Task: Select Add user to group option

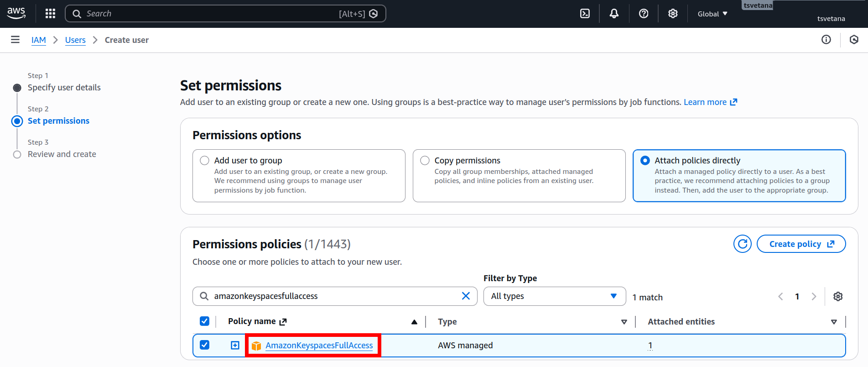Action: [x=205, y=161]
